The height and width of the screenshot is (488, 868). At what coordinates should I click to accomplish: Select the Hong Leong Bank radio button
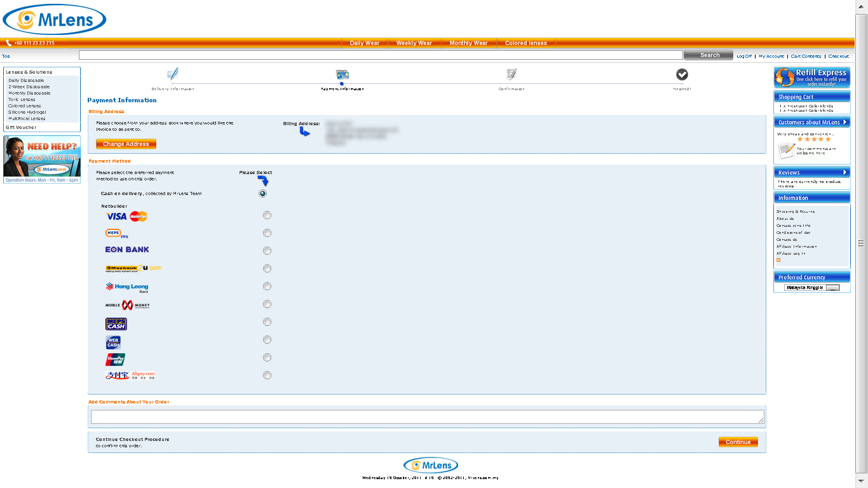coord(267,287)
